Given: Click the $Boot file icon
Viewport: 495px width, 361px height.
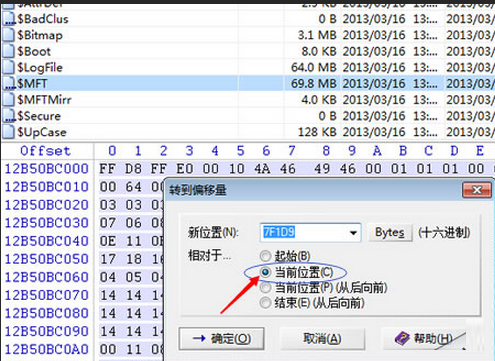Looking at the screenshot, I should pyautogui.click(x=9, y=51).
